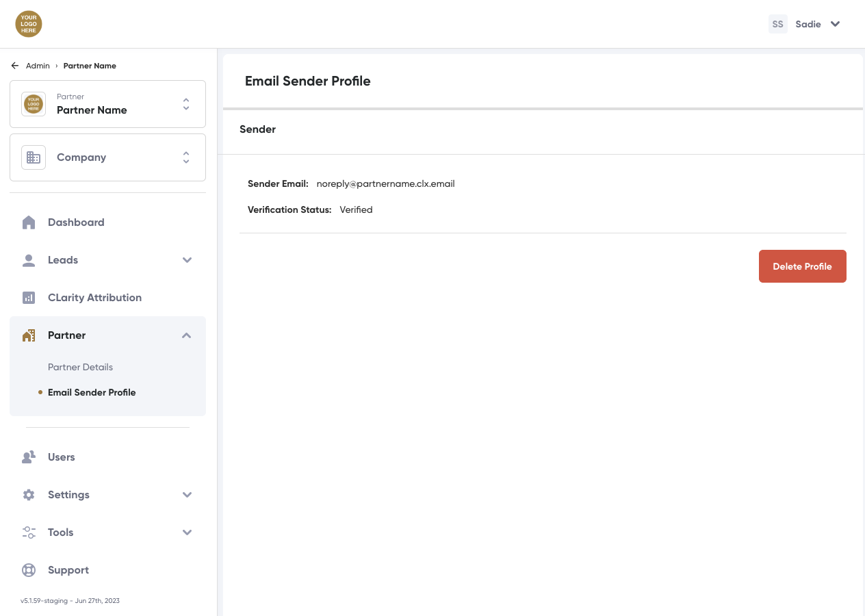Click the Delete Profile button
865x616 pixels.
coord(802,266)
